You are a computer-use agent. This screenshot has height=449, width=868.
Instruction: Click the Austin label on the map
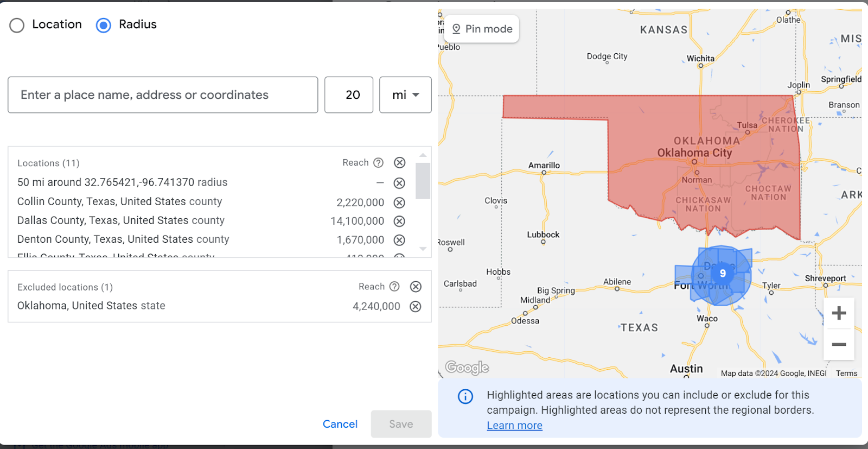point(686,369)
